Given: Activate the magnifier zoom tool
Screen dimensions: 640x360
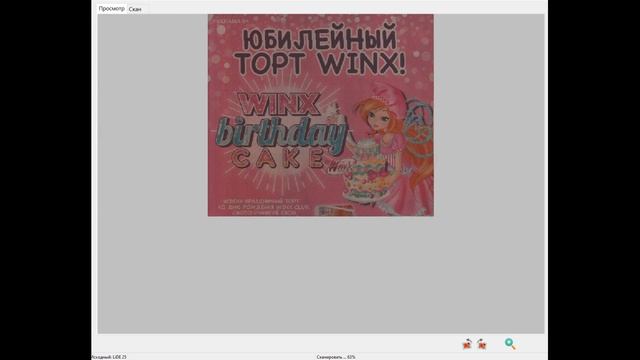Looking at the screenshot, I should 510,344.
